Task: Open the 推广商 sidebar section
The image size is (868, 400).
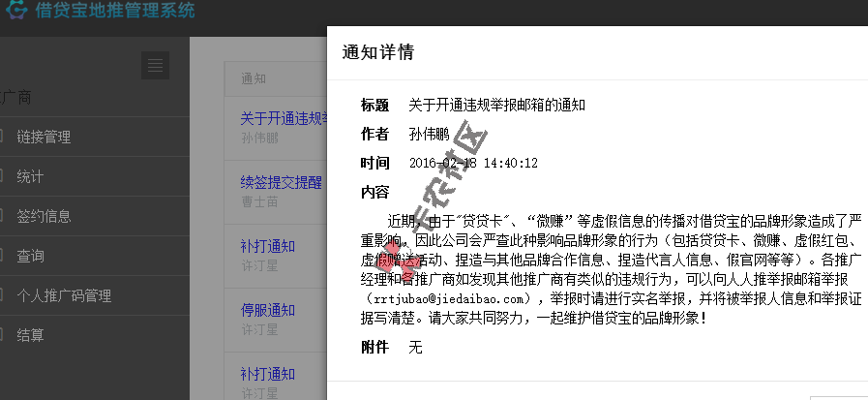Action: 15,98
